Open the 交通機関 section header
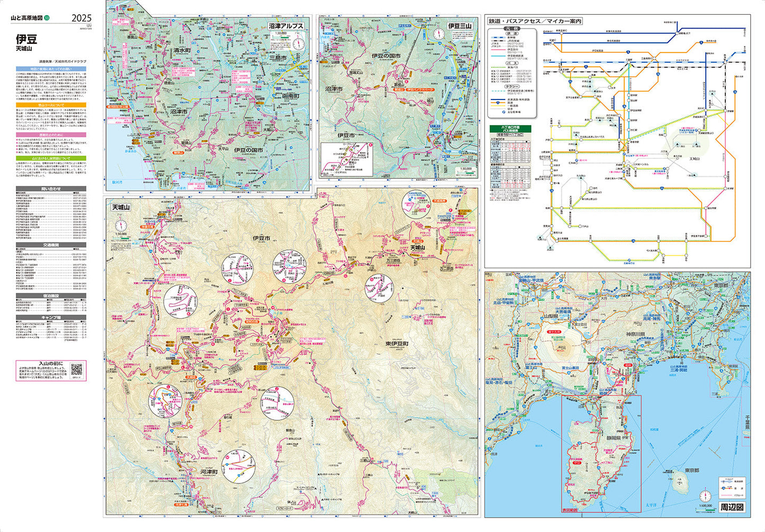765x532 pixels. tap(51, 246)
